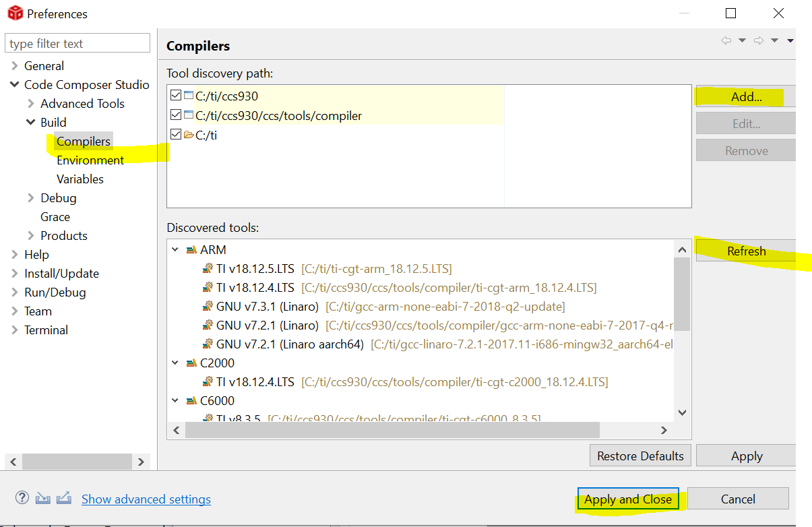Expand the Help tree node
This screenshot has width=812, height=527.
point(14,255)
